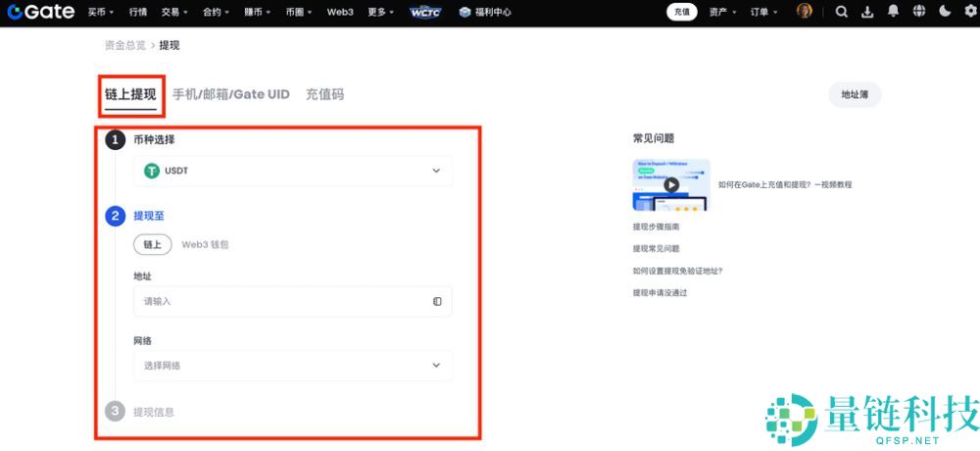Play the deposit/withdraw tutorial video
This screenshot has width=980, height=451.
click(x=671, y=184)
